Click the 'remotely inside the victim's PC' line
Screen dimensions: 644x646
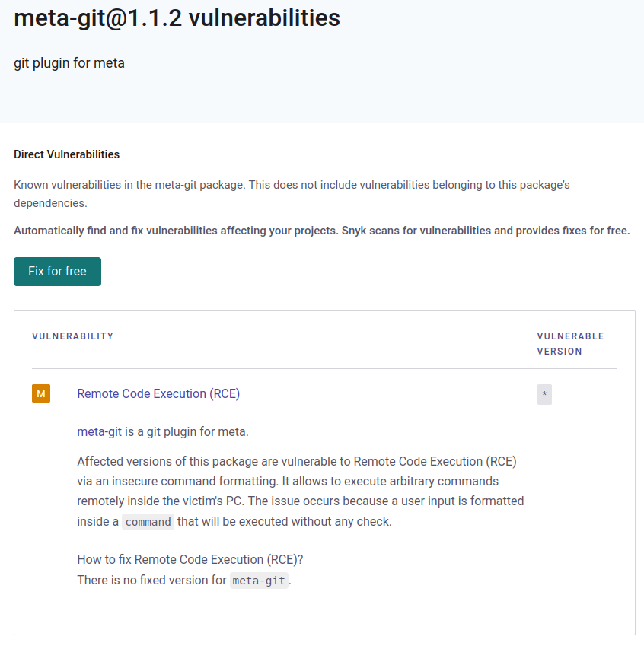point(175,501)
